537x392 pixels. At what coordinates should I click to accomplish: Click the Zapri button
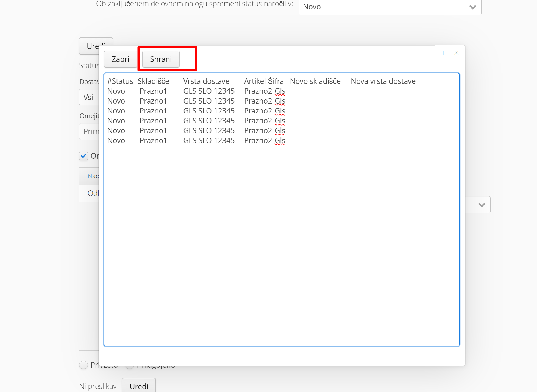click(x=120, y=59)
